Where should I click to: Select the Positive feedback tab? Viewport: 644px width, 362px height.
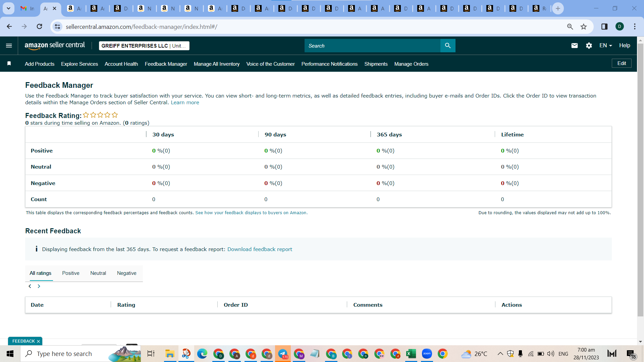(71, 273)
